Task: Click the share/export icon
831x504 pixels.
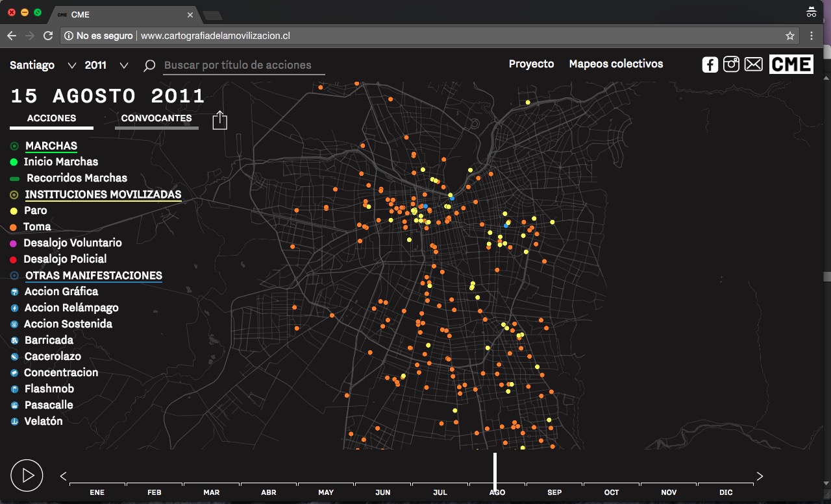Action: click(x=220, y=120)
